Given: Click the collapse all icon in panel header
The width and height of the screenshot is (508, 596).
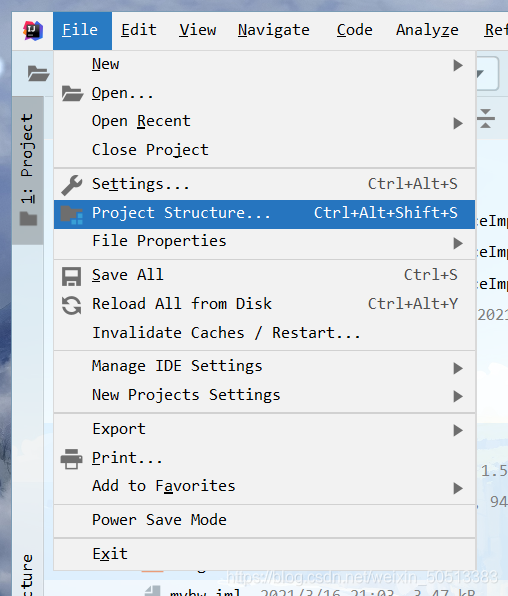Looking at the screenshot, I should (486, 118).
